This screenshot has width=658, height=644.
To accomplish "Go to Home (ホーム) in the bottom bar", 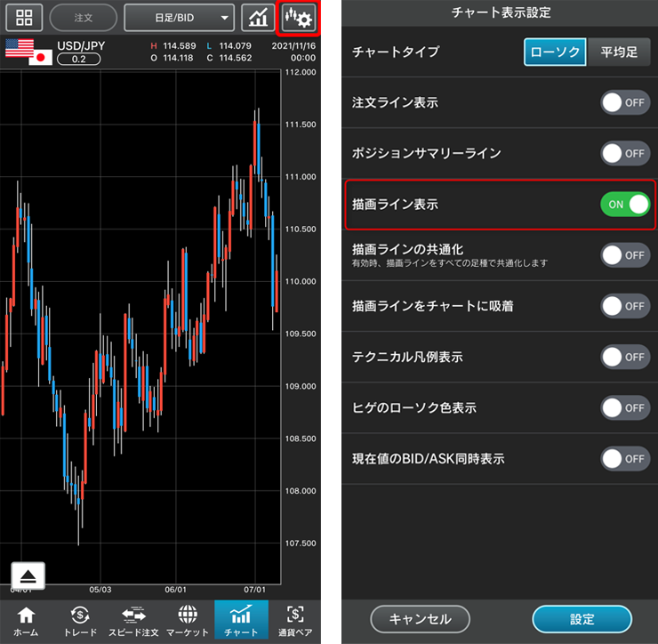I will tap(26, 621).
